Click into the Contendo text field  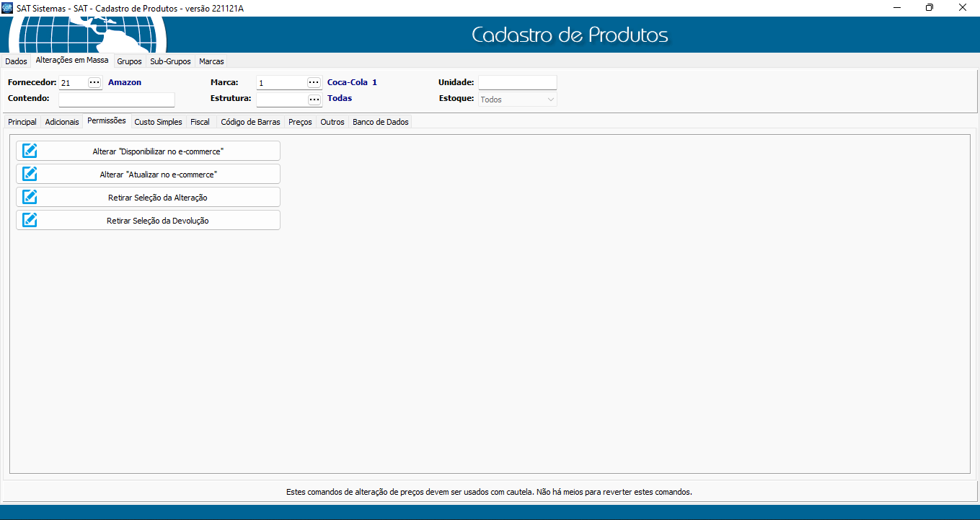(117, 100)
